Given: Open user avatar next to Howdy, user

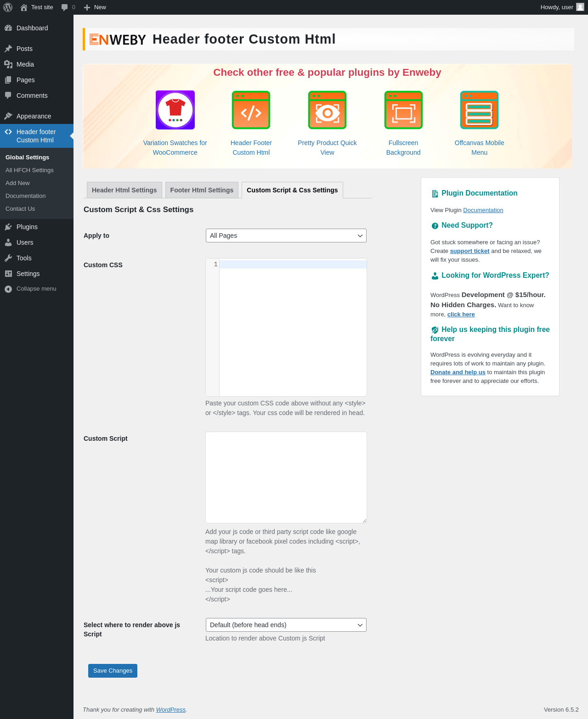Looking at the screenshot, I should [580, 7].
